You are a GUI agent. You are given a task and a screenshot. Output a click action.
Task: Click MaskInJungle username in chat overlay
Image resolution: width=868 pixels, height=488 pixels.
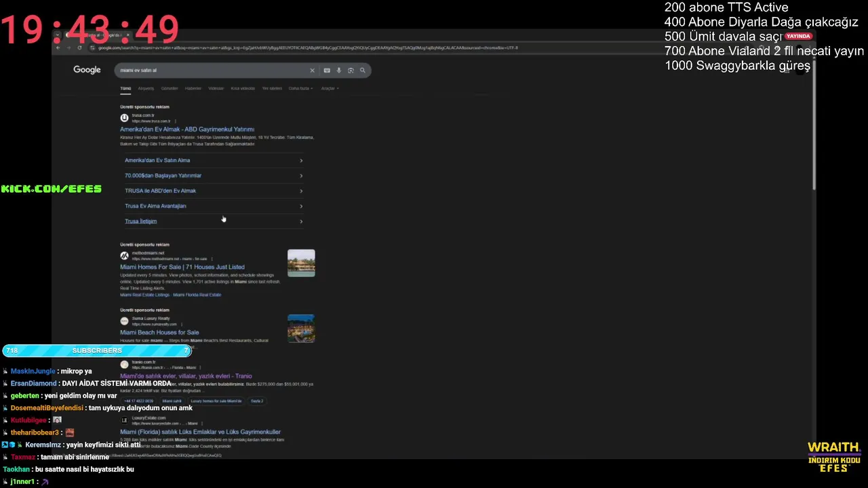(33, 371)
